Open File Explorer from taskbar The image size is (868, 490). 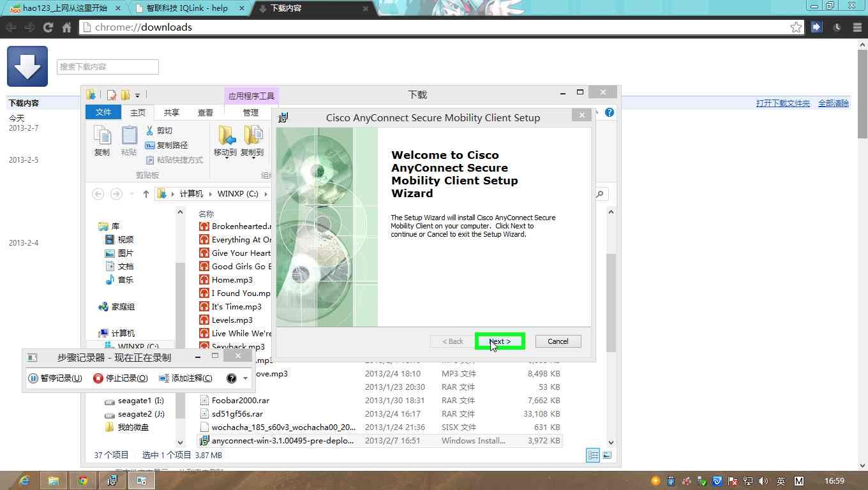[x=53, y=480]
